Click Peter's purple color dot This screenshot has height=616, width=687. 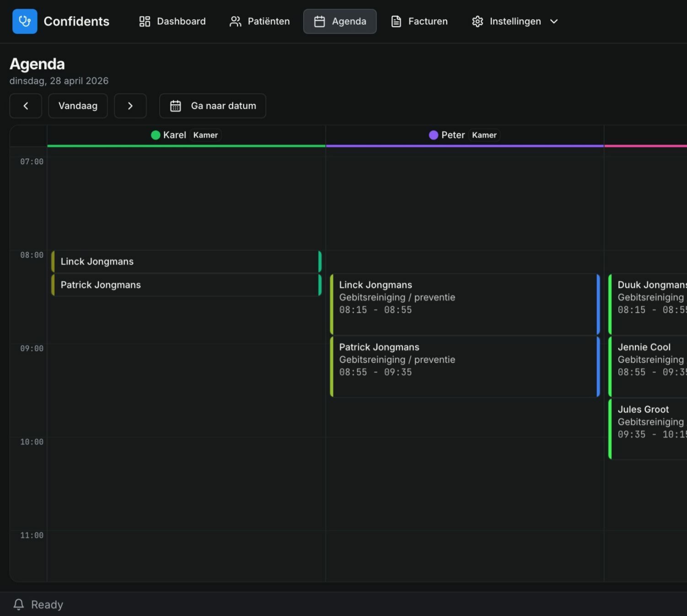433,135
